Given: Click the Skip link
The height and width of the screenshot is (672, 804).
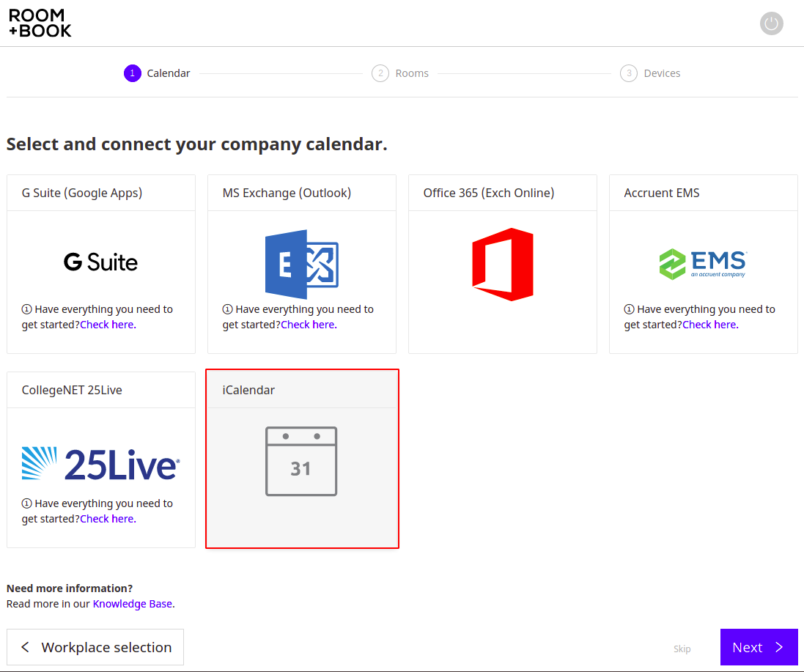Looking at the screenshot, I should tap(682, 649).
